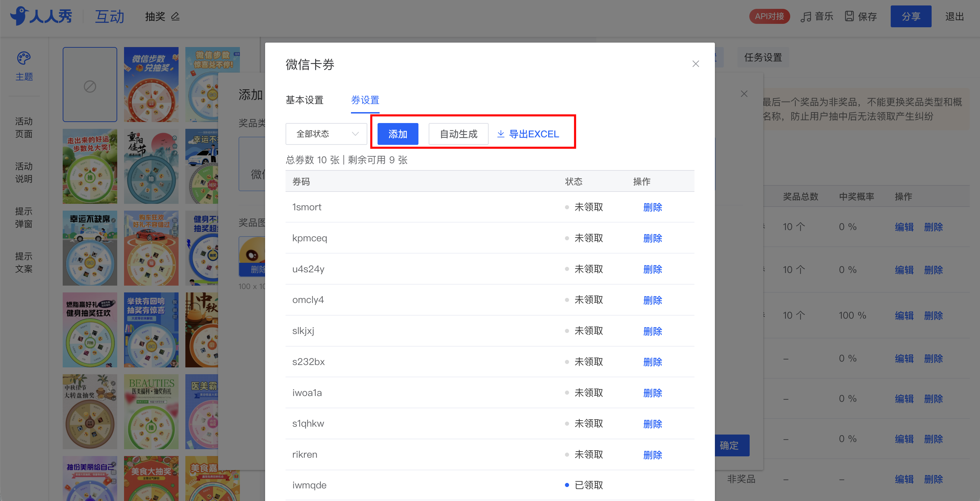Screen dimensions: 980x501
Task: Delete the coupon code kpmceq
Action: point(653,238)
